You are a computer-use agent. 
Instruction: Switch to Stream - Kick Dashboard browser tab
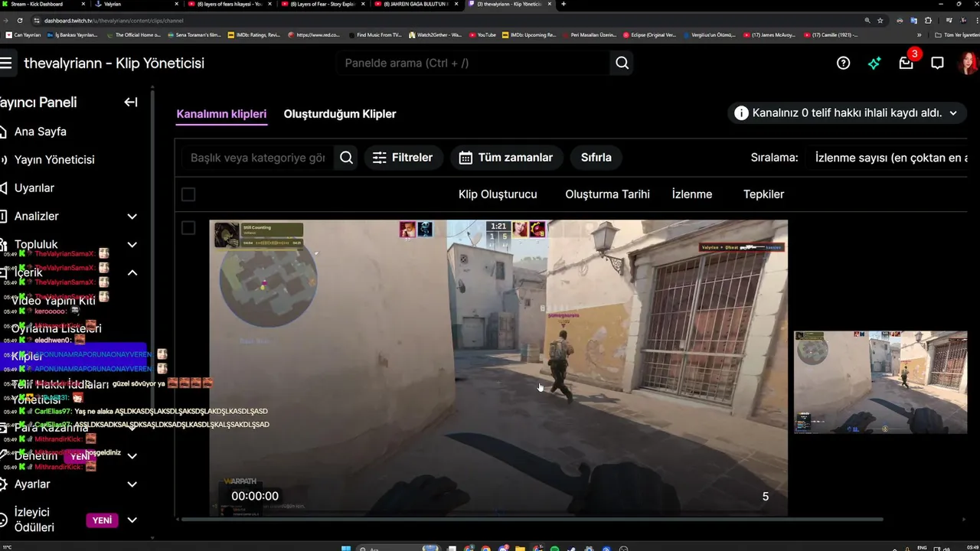[x=42, y=4]
